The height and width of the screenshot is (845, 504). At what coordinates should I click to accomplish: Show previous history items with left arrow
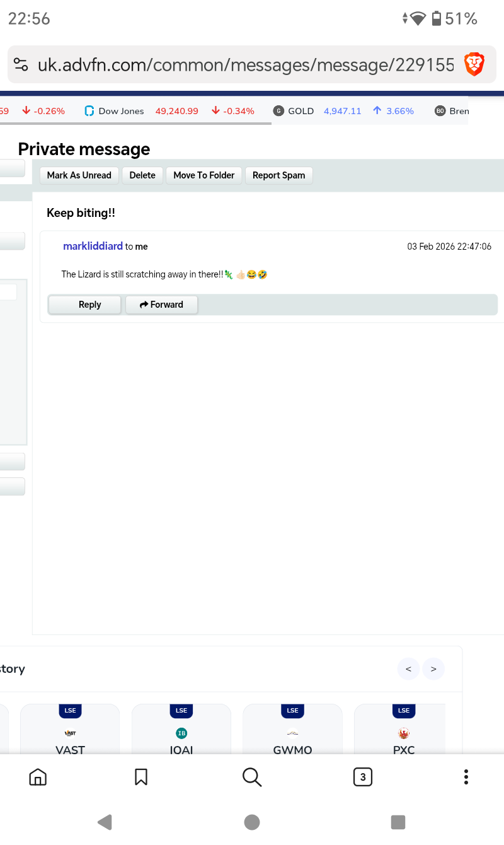408,669
